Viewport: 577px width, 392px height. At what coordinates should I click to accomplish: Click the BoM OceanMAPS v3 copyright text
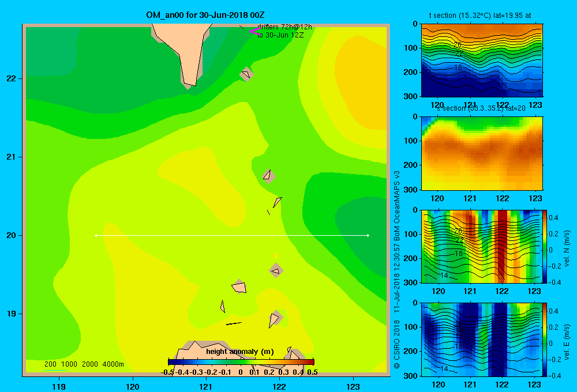397,270
